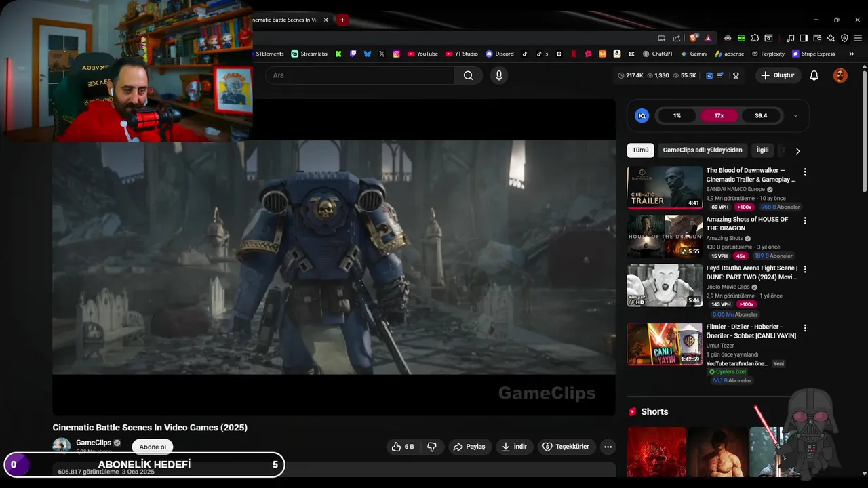Click the Oluştur create button

pos(778,75)
